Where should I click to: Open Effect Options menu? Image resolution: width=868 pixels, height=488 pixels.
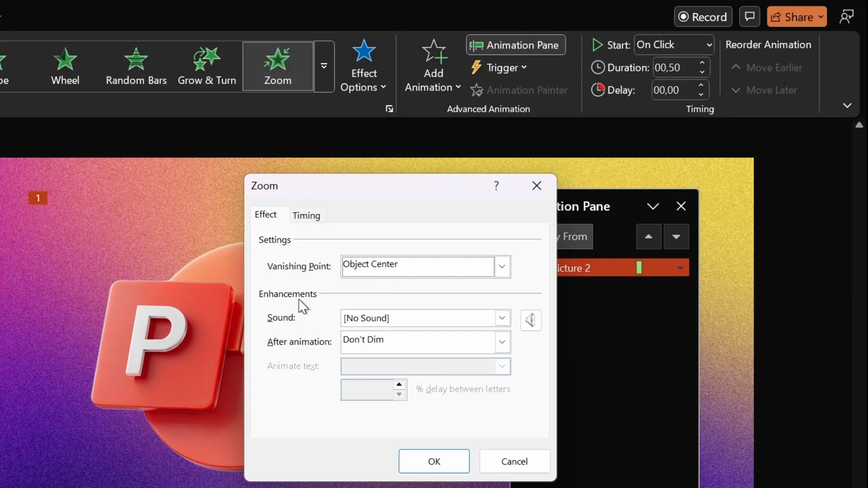(x=363, y=66)
